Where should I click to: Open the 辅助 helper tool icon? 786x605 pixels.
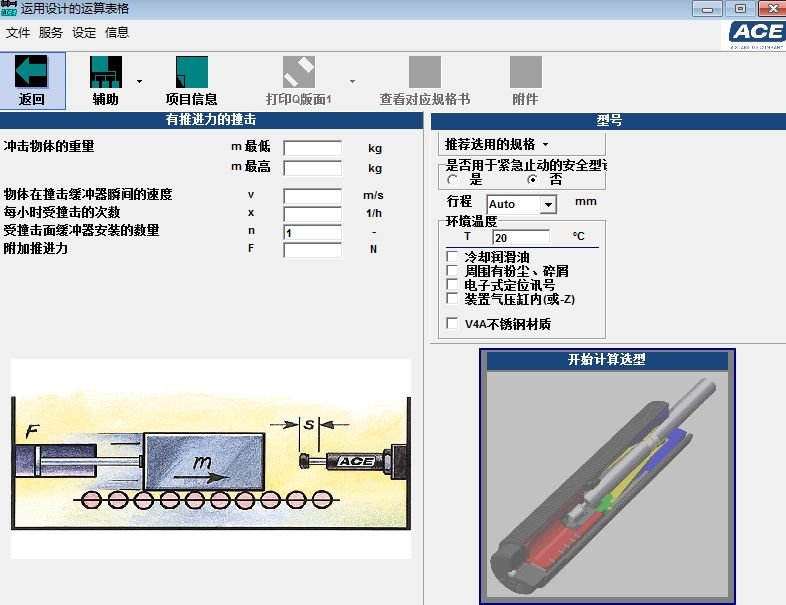(x=106, y=72)
